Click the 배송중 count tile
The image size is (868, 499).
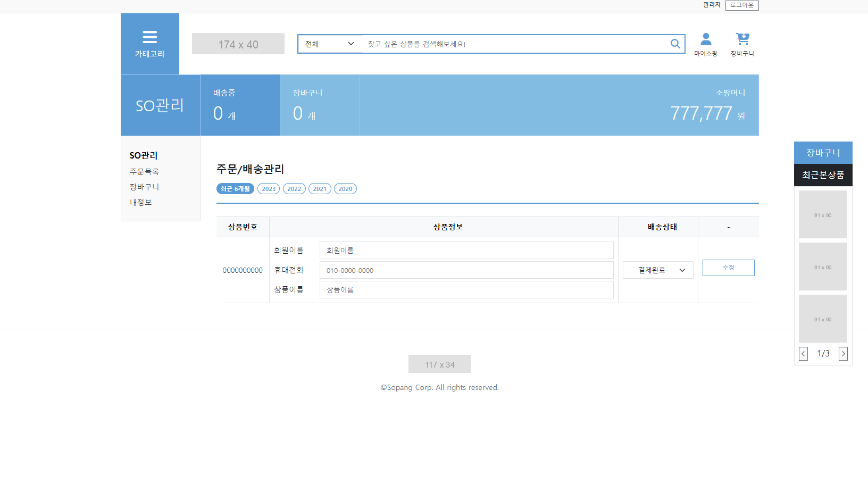point(240,105)
